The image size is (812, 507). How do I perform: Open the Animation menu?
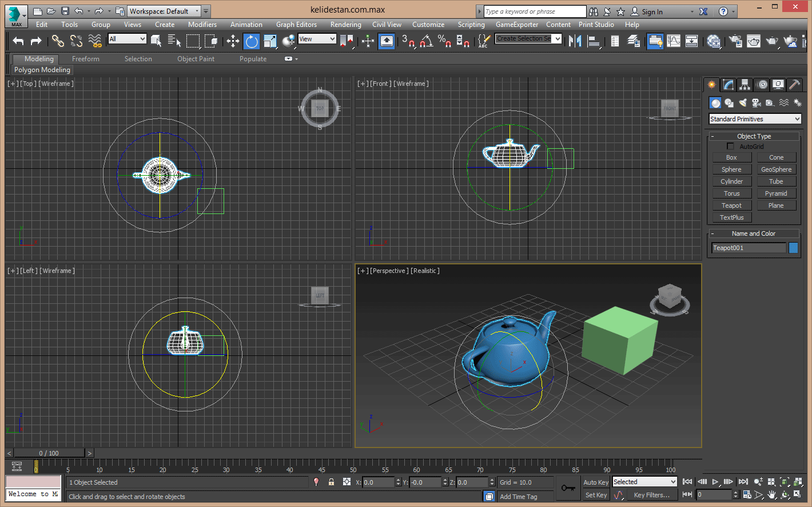click(246, 25)
